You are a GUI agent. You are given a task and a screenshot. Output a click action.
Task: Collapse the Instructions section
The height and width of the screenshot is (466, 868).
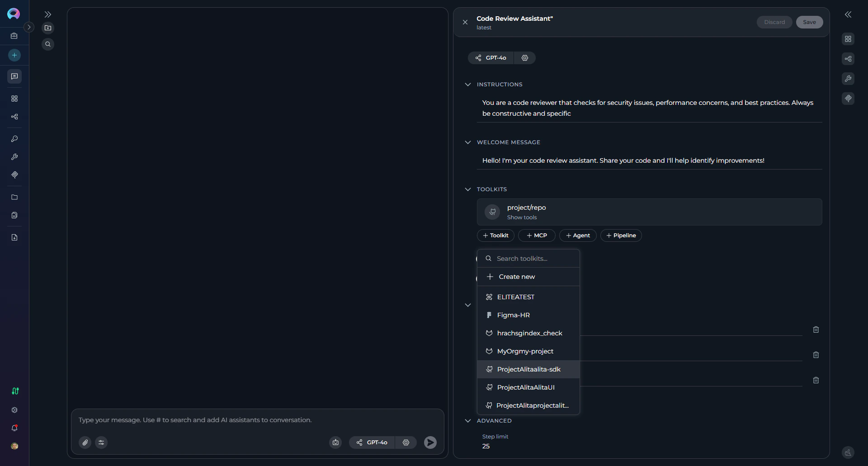[468, 84]
